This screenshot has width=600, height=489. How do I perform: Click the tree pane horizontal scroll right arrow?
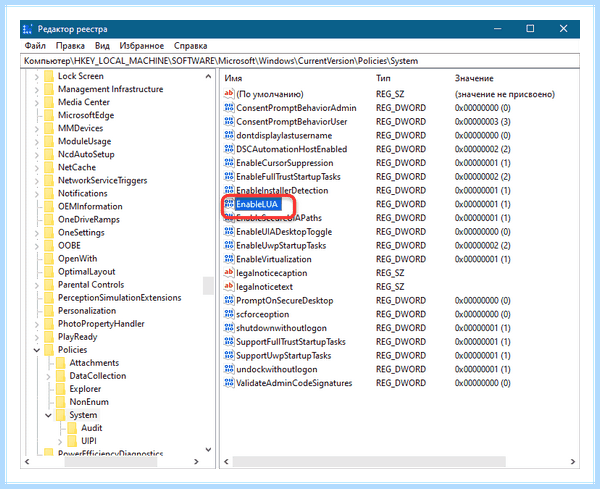coord(196,461)
